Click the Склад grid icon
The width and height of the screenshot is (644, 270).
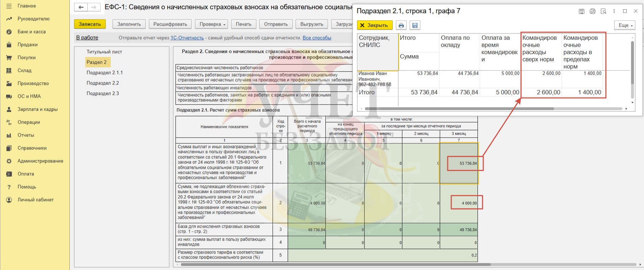point(9,70)
